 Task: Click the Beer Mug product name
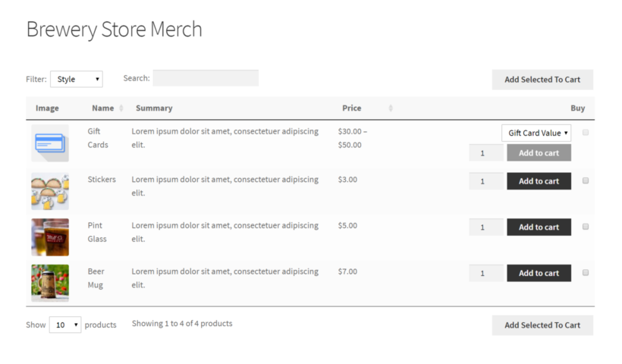96,278
